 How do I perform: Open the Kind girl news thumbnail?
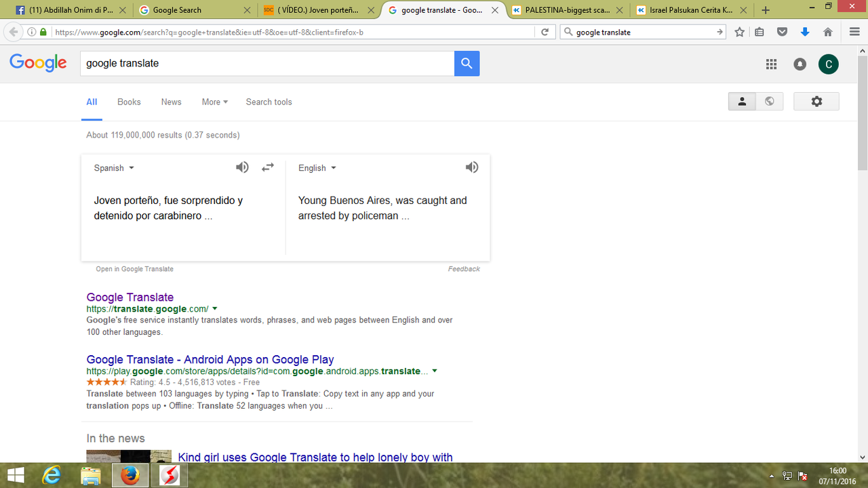128,457
